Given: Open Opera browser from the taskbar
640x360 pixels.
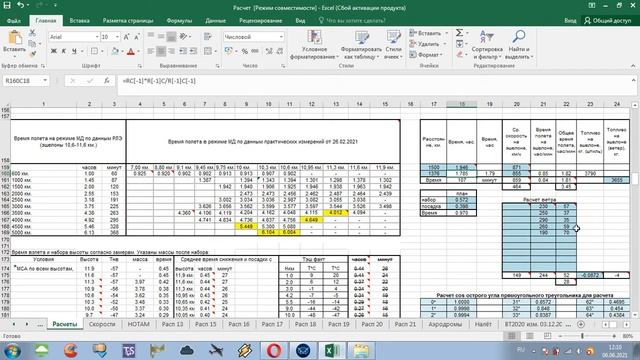Looking at the screenshot, I should click(x=274, y=350).
